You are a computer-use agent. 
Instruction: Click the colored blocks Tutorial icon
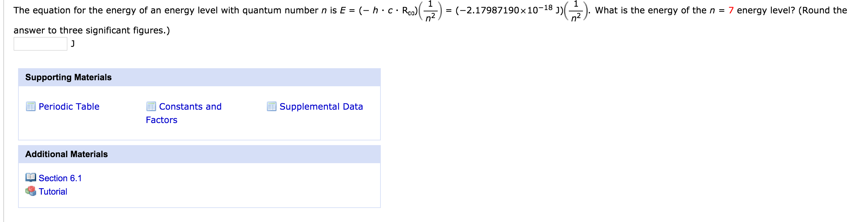point(31,191)
